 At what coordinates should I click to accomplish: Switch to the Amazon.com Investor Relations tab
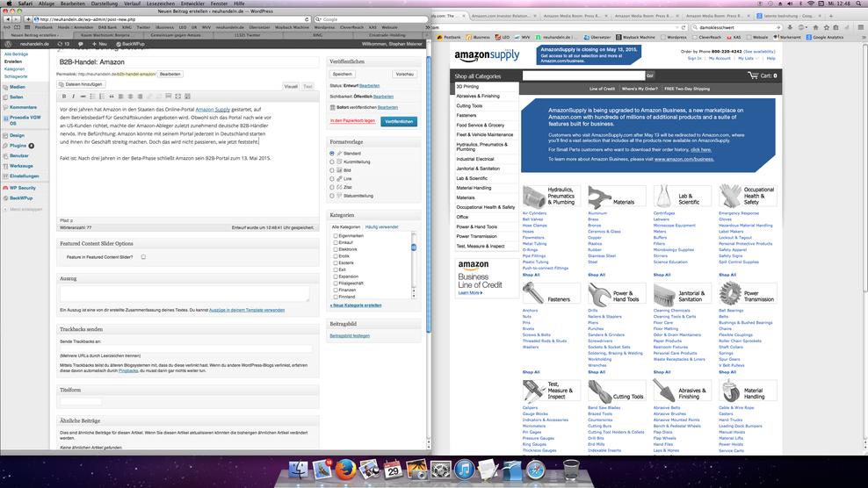[x=501, y=16]
